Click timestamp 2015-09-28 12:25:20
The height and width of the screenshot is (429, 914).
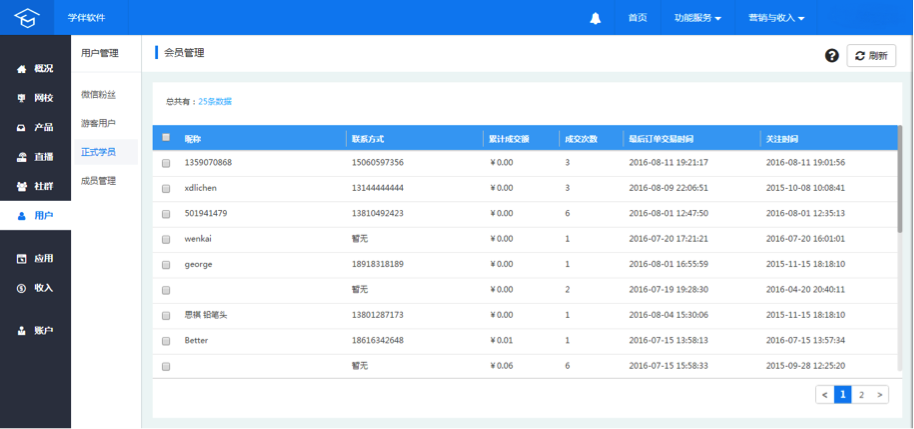(x=805, y=366)
